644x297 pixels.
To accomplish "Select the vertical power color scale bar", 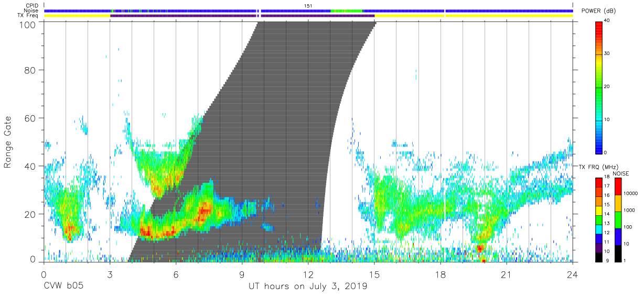I will (x=598, y=87).
